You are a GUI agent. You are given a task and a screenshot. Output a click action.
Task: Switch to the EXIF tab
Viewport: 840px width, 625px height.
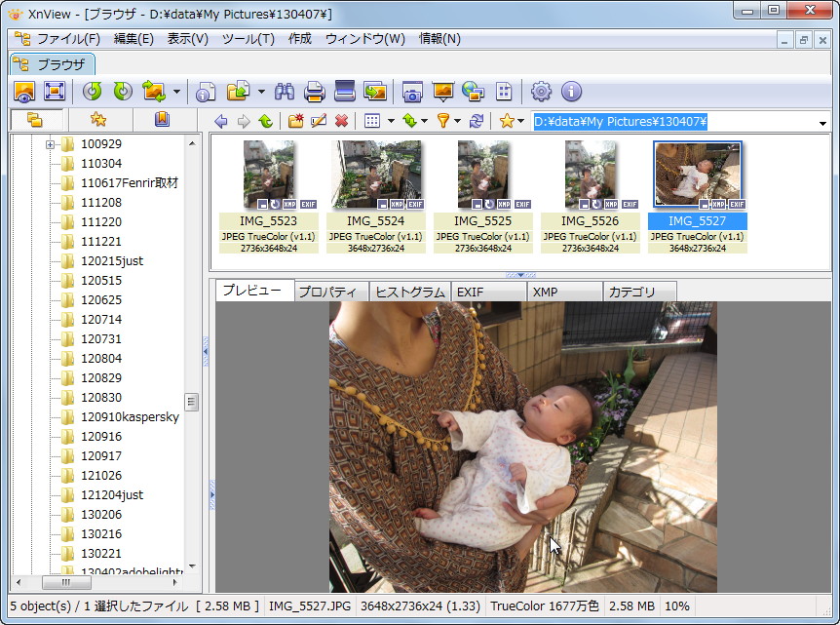point(487,291)
